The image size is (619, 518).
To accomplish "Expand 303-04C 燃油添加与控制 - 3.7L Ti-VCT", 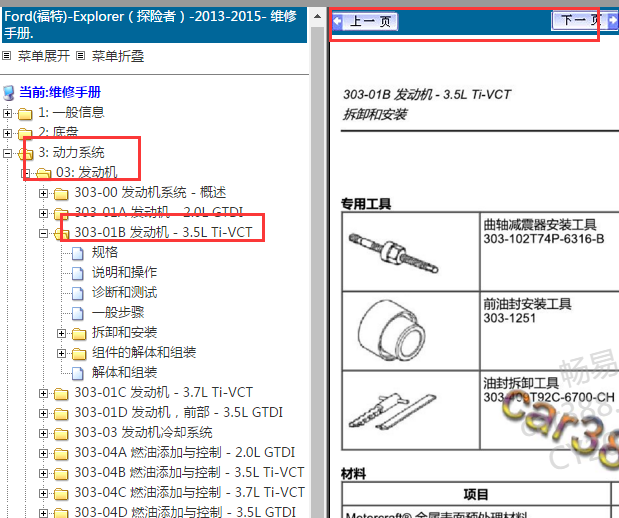I will tap(43, 494).
